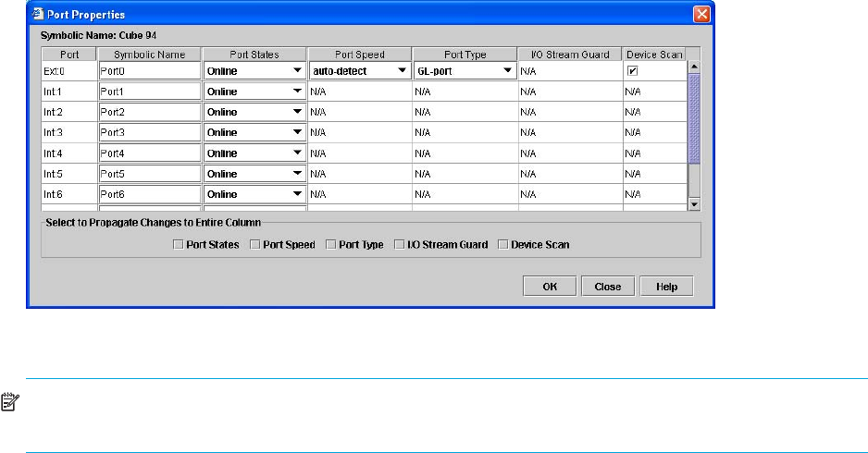This screenshot has height=453, width=868.
Task: Click the Port Speed column header
Action: [359, 55]
